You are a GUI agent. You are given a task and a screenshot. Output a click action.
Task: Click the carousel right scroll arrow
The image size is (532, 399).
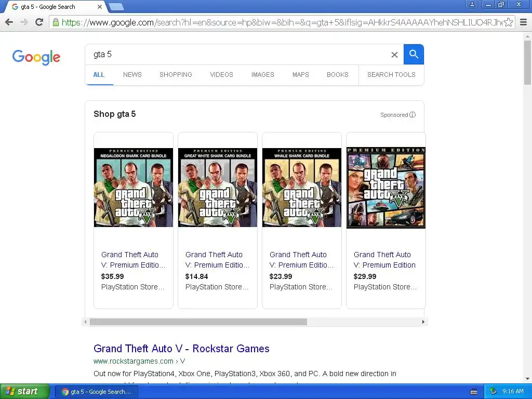coord(423,322)
